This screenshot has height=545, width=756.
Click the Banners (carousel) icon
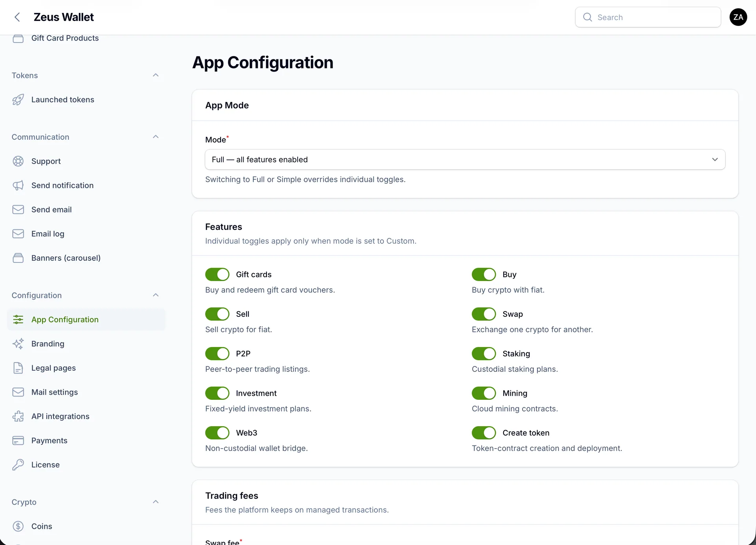click(18, 258)
